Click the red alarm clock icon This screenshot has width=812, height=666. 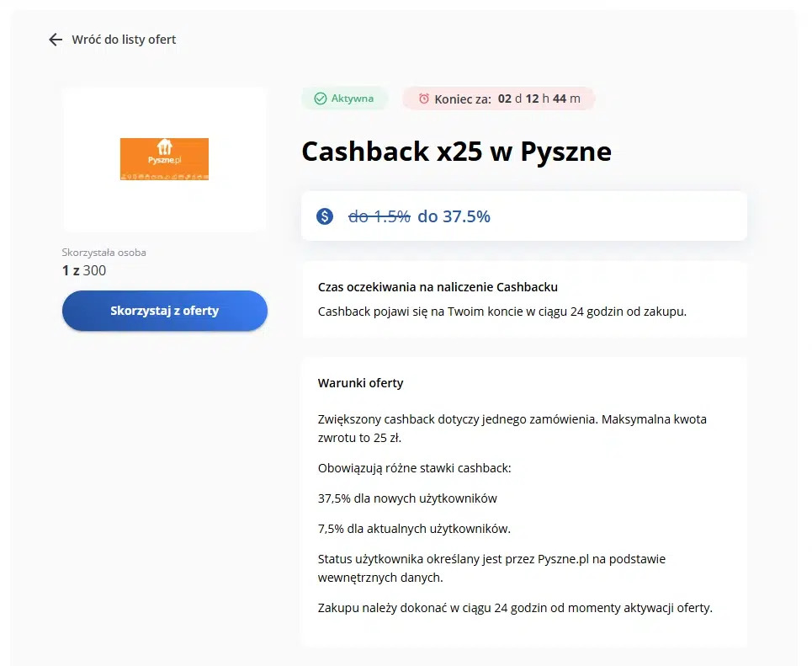click(x=424, y=99)
